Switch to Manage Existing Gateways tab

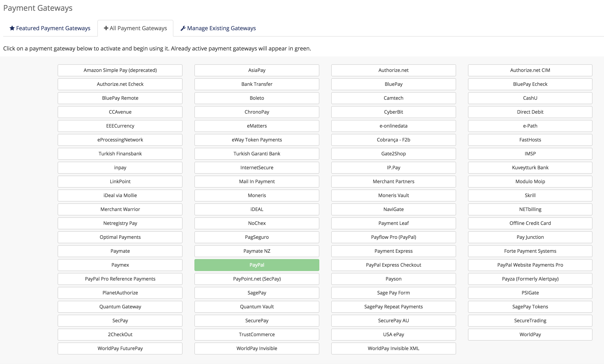[x=221, y=28]
